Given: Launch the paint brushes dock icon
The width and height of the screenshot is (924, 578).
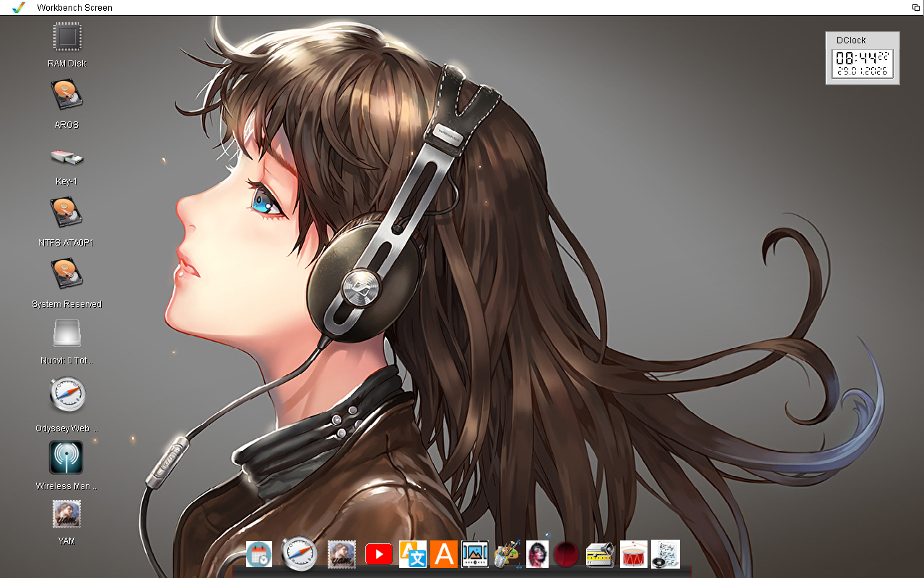Looking at the screenshot, I should 507,554.
